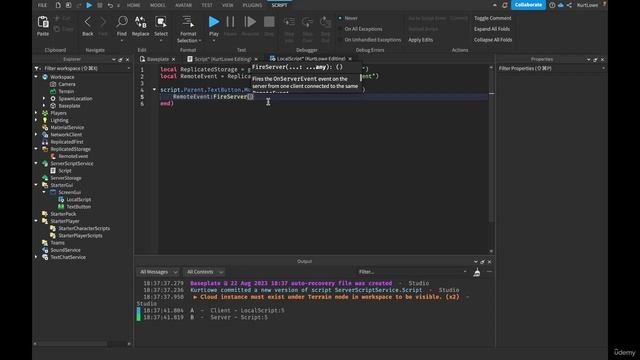
Task: Collapse the Workspace tree node
Action: tap(36, 77)
